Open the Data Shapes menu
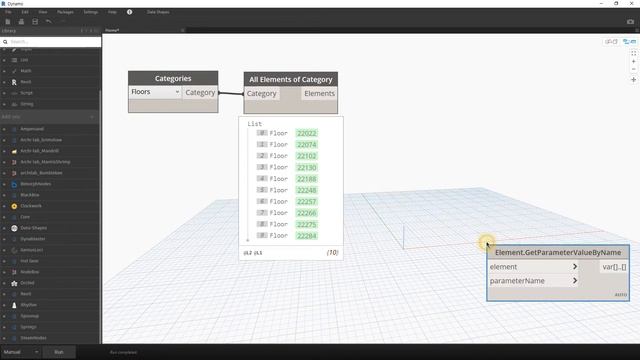The width and height of the screenshot is (640, 360). (158, 12)
